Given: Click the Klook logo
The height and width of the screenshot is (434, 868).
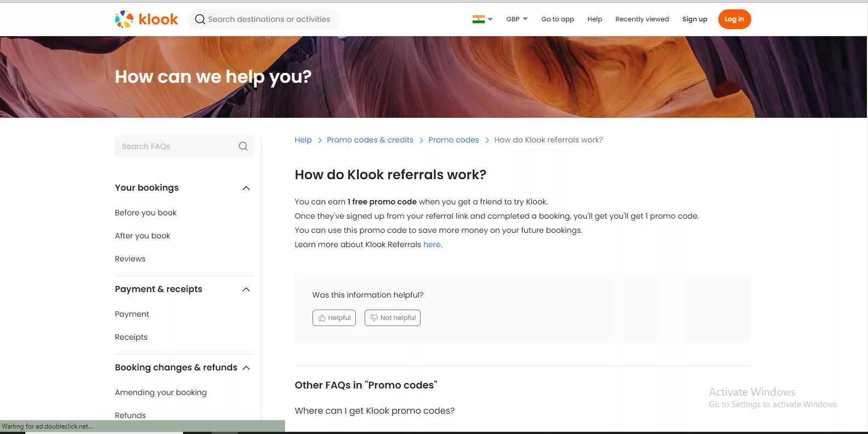Looking at the screenshot, I should pos(146,19).
